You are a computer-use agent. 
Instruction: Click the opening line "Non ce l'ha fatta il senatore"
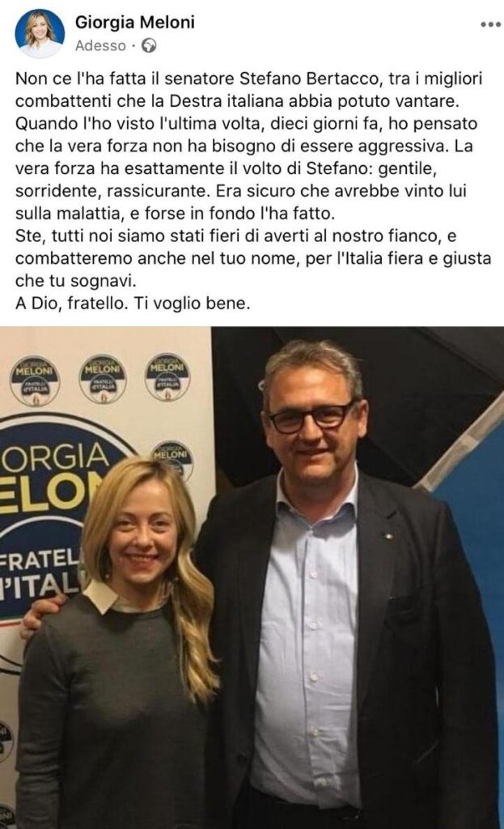[x=125, y=79]
